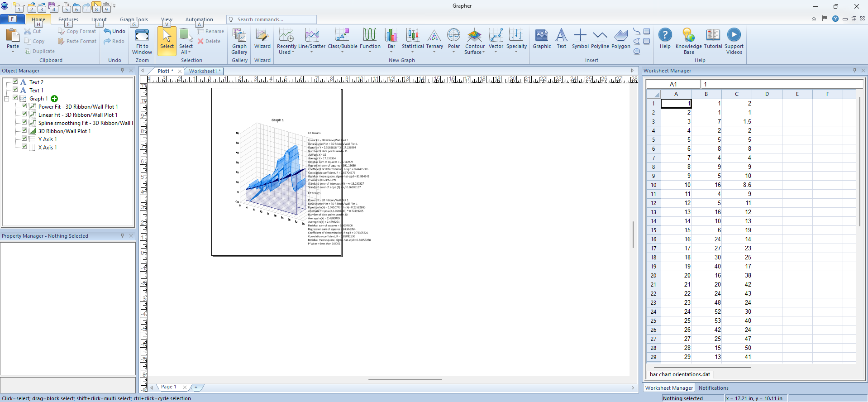Image resolution: width=868 pixels, height=402 pixels.
Task: Open the Ternary graph dropdown
Action: (x=434, y=41)
